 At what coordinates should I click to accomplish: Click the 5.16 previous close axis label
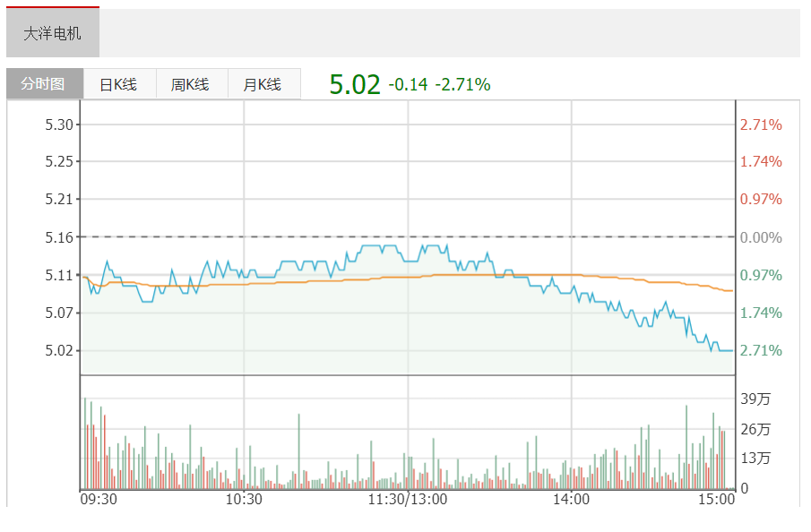[59, 237]
